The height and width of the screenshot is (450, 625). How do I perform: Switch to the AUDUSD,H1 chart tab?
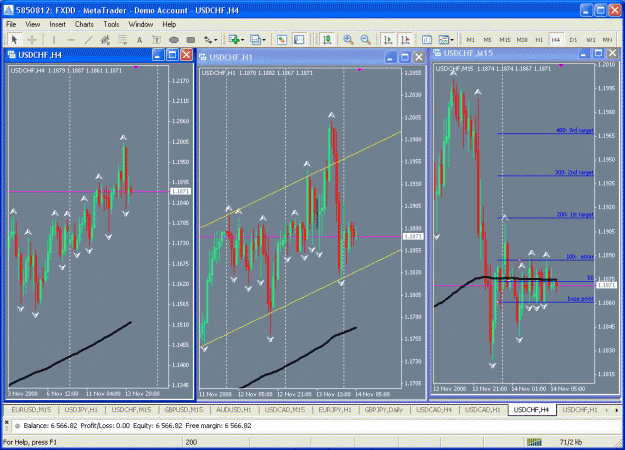234,410
